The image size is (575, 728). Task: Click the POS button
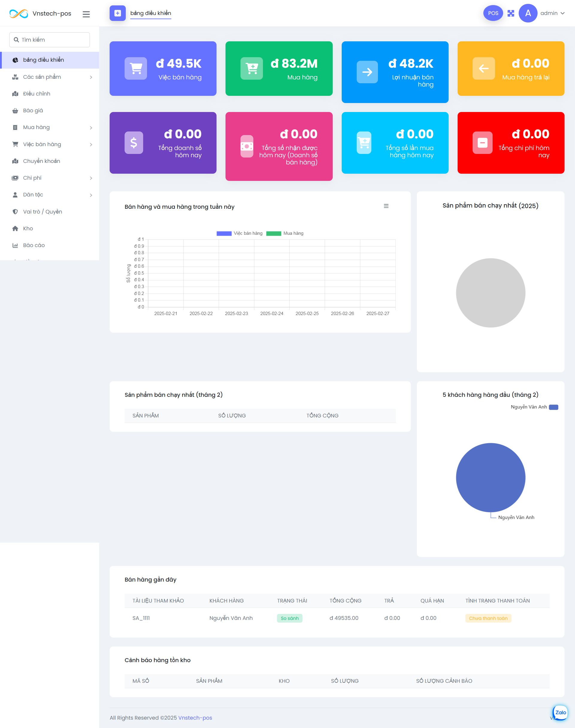(x=493, y=13)
